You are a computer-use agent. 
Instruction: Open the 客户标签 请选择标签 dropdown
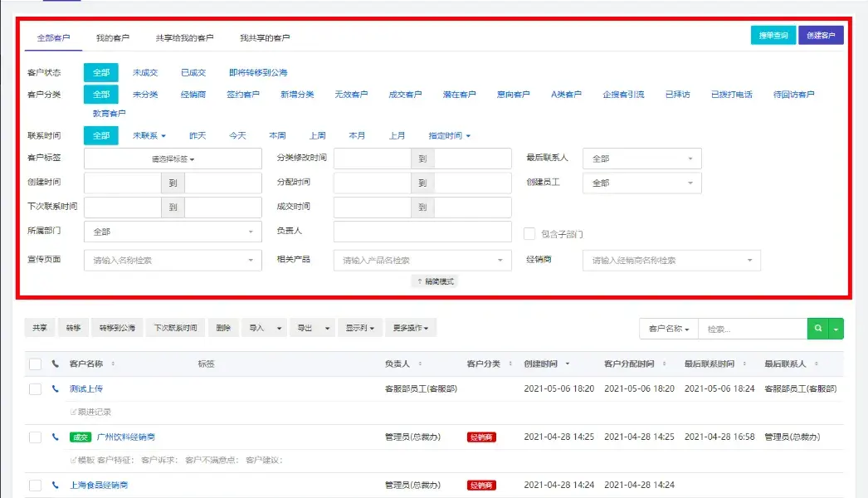click(173, 159)
